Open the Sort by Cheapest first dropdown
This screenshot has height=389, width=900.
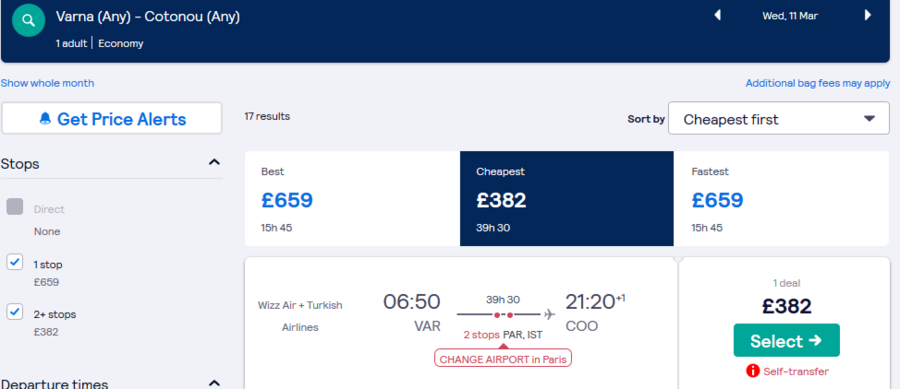pos(779,119)
